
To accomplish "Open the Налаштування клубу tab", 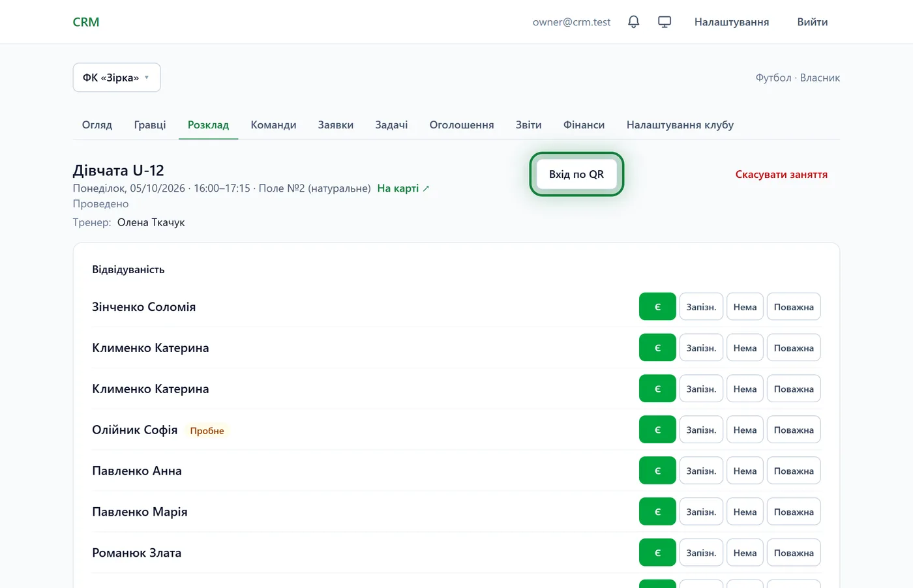I will [x=680, y=125].
